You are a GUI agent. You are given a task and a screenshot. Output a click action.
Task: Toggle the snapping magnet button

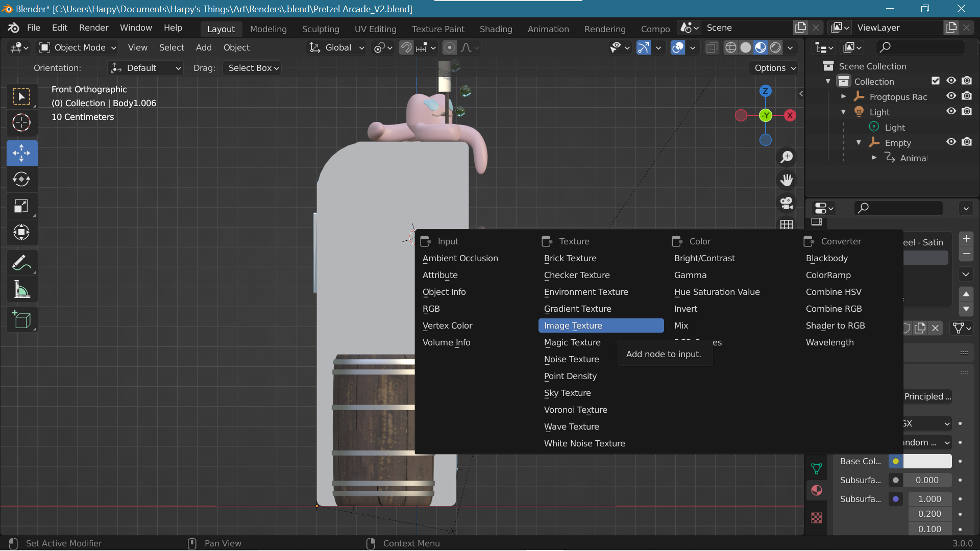pos(406,47)
